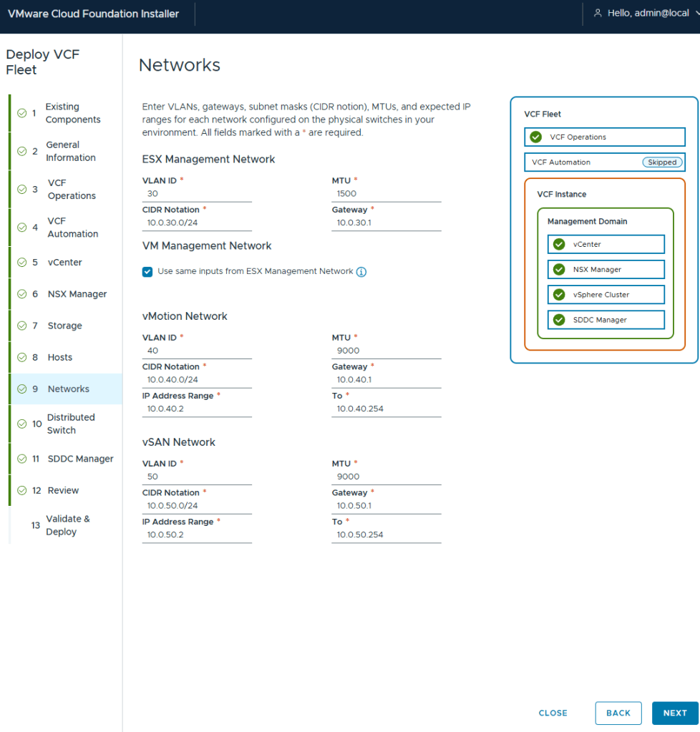Navigate to Review step in sidebar
Image resolution: width=700 pixels, height=732 pixels.
pos(63,491)
